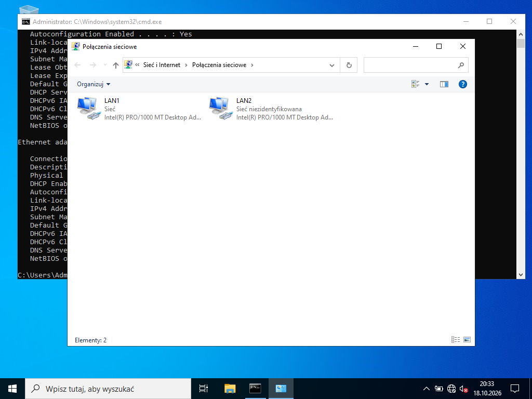Click the taskbar search box
The width and height of the screenshot is (532, 399).
[x=108, y=389]
